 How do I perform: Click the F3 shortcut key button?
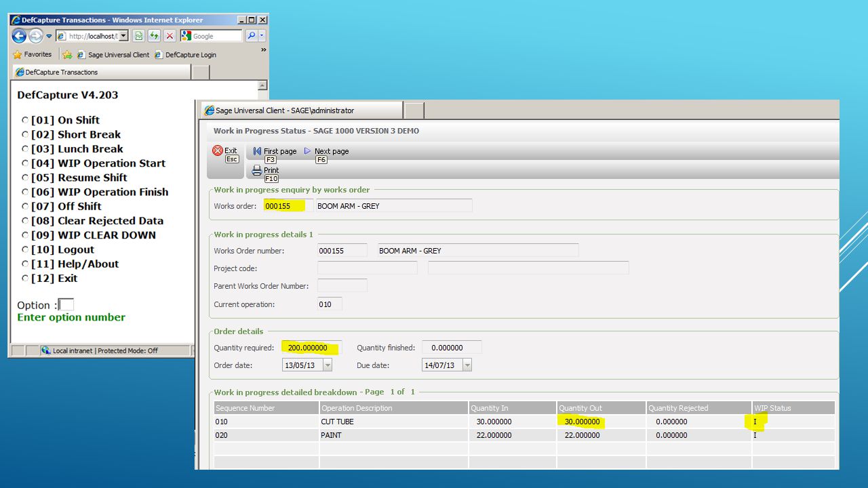(x=271, y=160)
